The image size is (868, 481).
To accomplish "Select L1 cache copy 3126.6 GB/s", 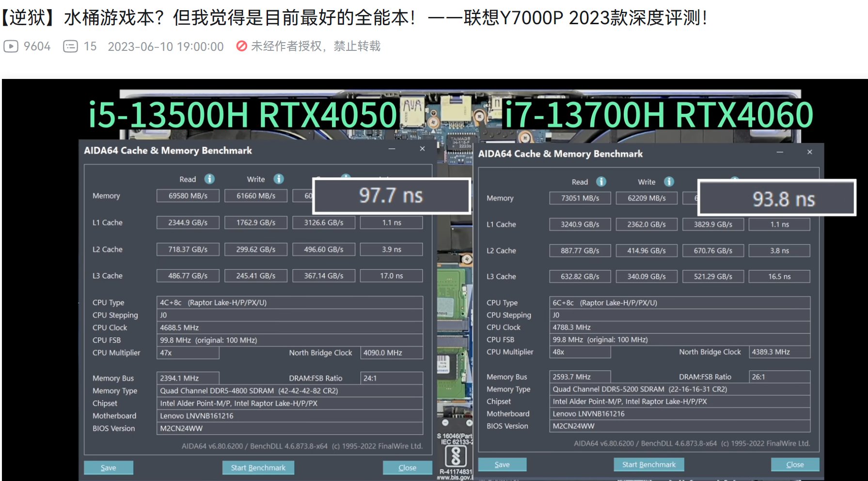I will pos(324,222).
